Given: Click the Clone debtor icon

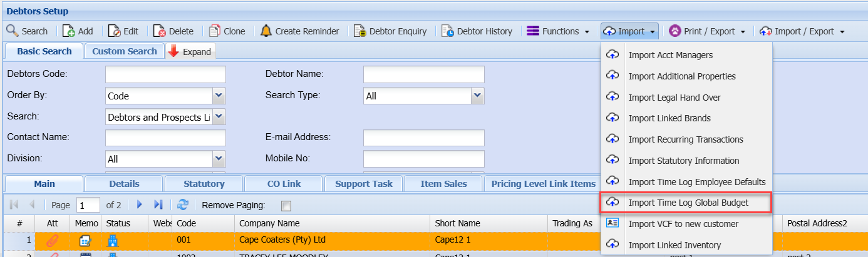Looking at the screenshot, I should pyautogui.click(x=214, y=31).
